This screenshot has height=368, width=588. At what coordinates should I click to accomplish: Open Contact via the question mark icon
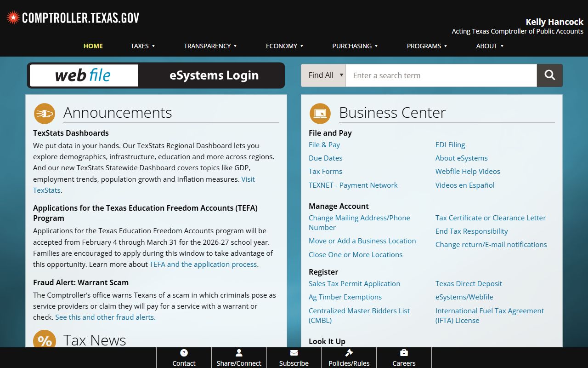coord(184,353)
